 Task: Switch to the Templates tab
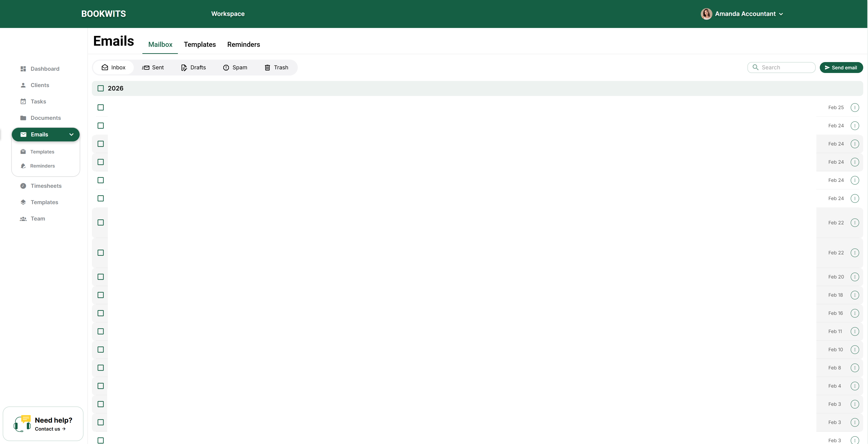(x=199, y=45)
